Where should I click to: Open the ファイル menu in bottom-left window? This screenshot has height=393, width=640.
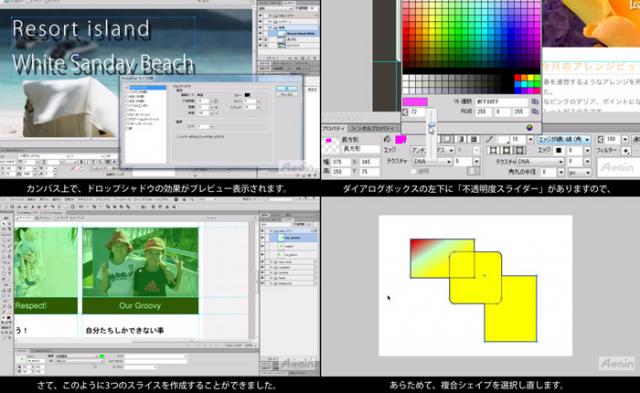(x=17, y=200)
